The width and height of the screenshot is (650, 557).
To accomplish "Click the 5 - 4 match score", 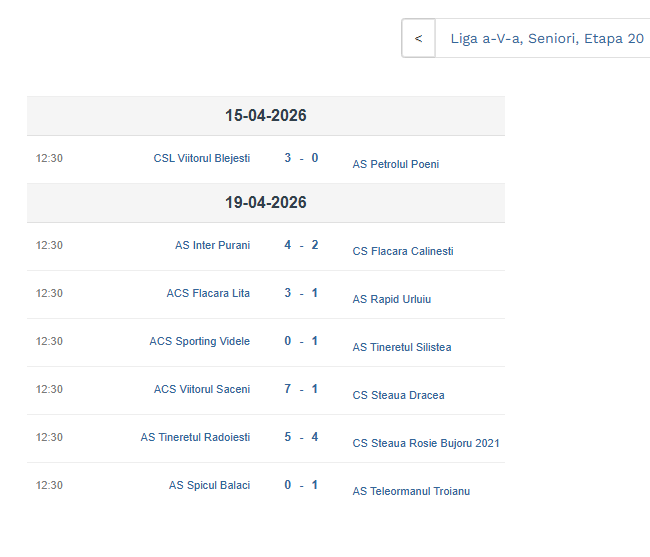I will [x=301, y=437].
